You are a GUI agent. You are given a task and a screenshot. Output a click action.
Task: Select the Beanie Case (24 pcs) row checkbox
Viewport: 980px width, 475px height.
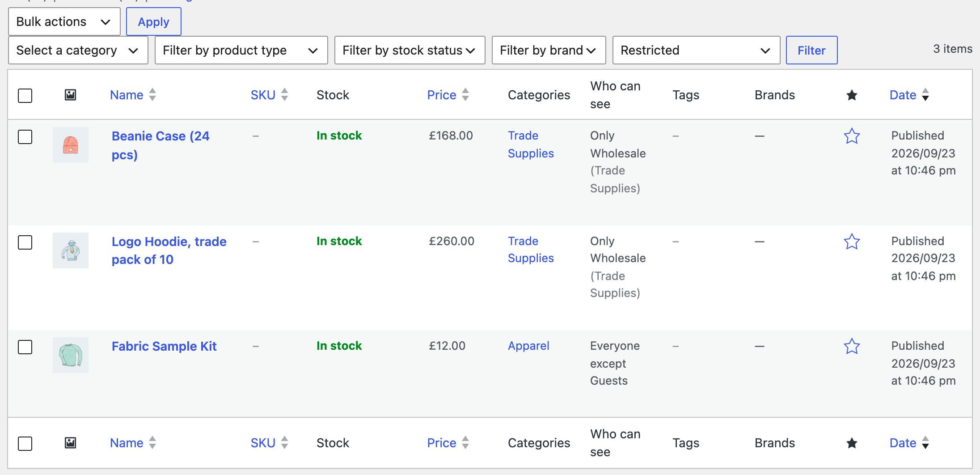click(25, 136)
